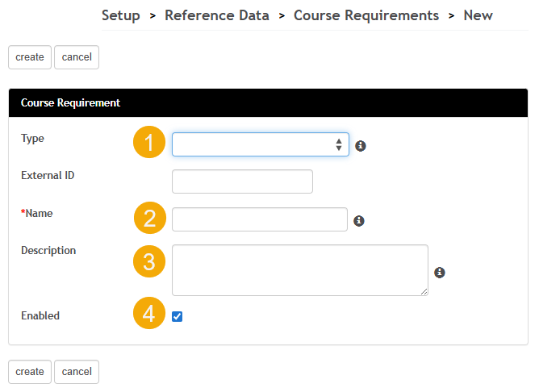Click the required Name label
This screenshot has width=539, height=392.
[x=37, y=213]
